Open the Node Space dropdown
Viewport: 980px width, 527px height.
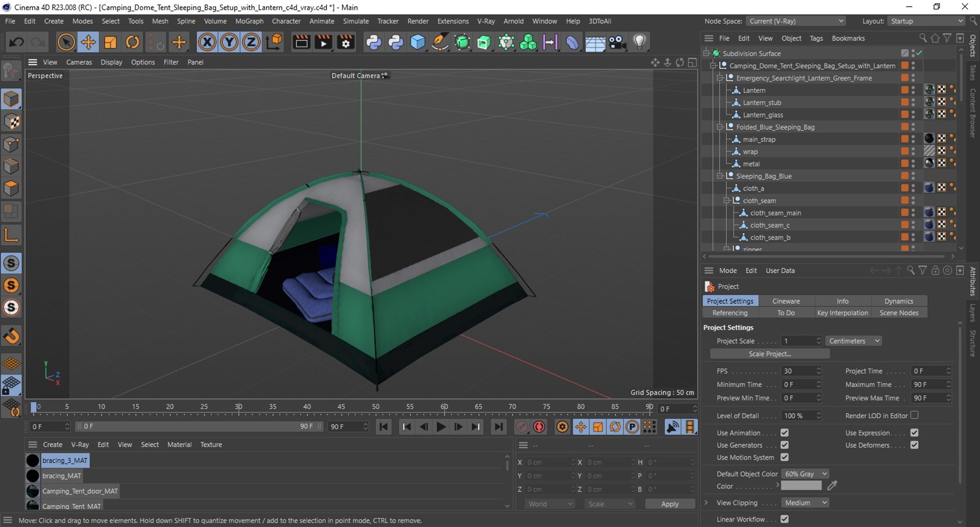(x=796, y=21)
